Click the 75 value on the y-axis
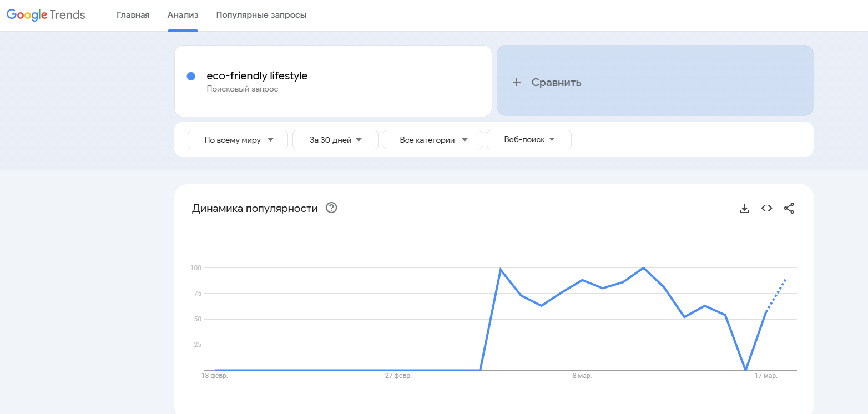This screenshot has width=868, height=414. coord(197,294)
